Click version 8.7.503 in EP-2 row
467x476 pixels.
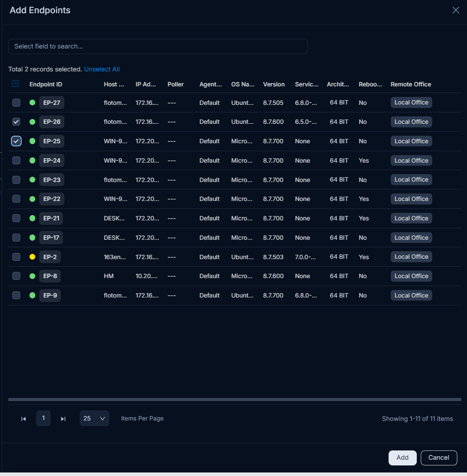(x=273, y=257)
